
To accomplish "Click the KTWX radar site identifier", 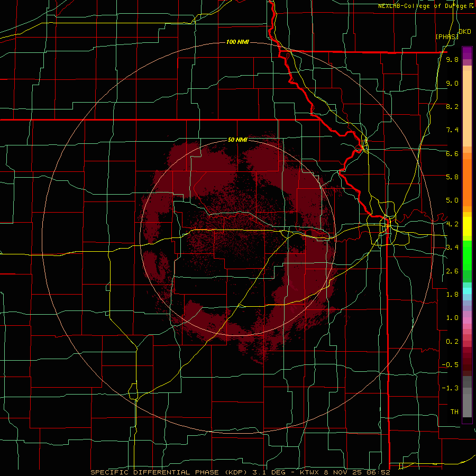I will [308, 472].
